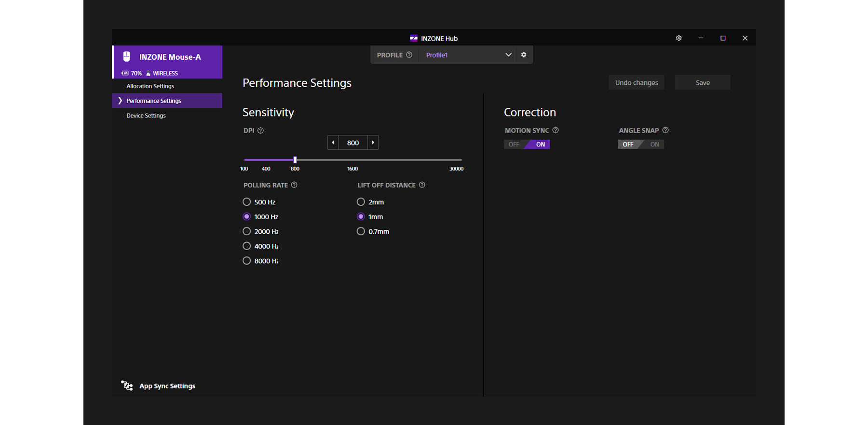Increase the DPI with right arrow
This screenshot has height=425, width=868.
373,143
